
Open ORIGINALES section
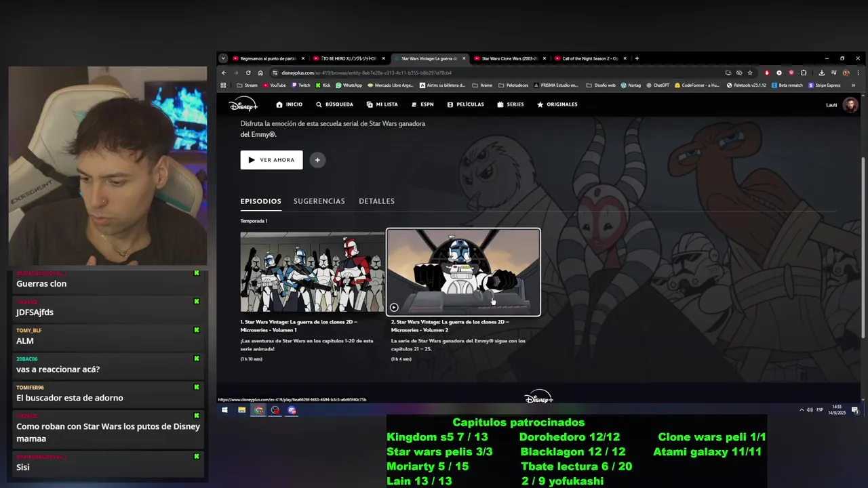pos(557,104)
